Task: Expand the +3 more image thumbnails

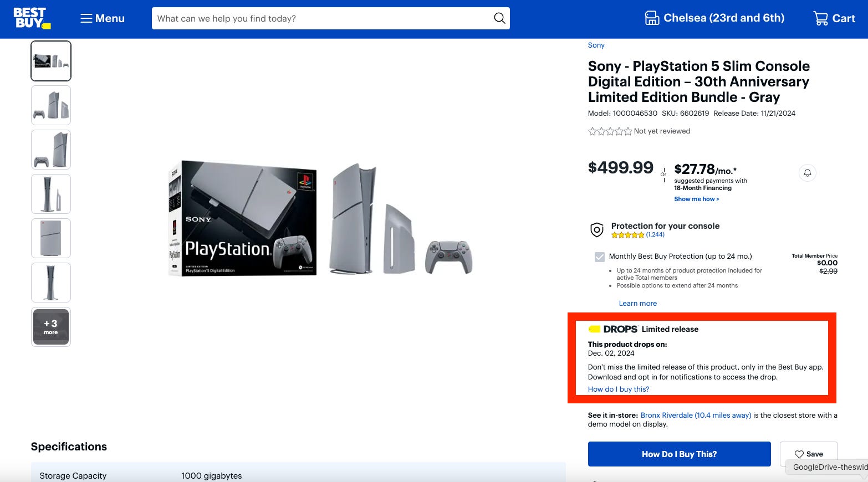Action: pos(50,327)
